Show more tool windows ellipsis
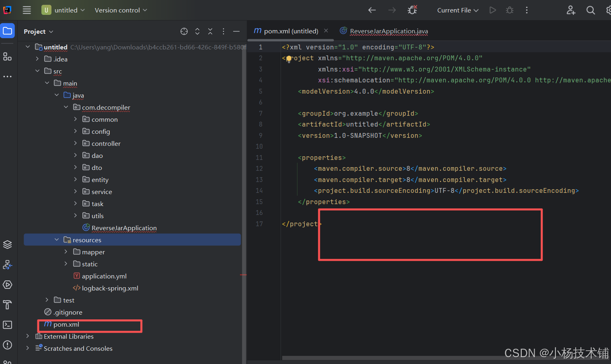This screenshot has width=611, height=364. tap(8, 76)
